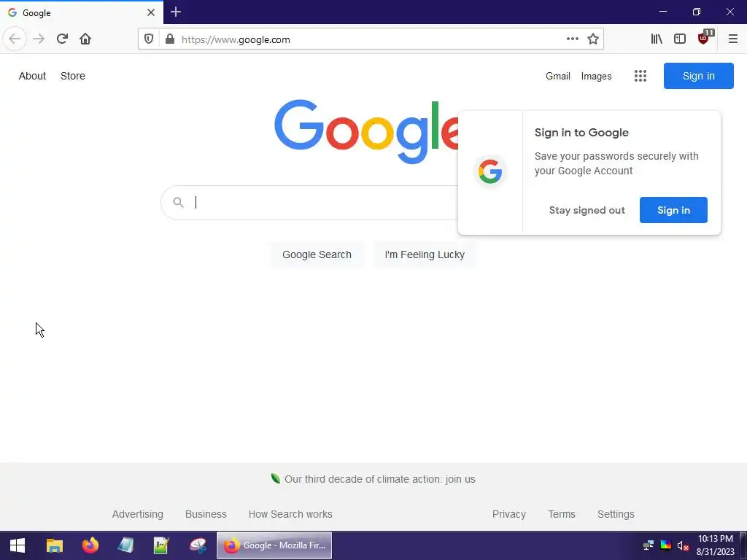Click Sign in inside the popup
Screen dimensions: 747x560
click(673, 210)
